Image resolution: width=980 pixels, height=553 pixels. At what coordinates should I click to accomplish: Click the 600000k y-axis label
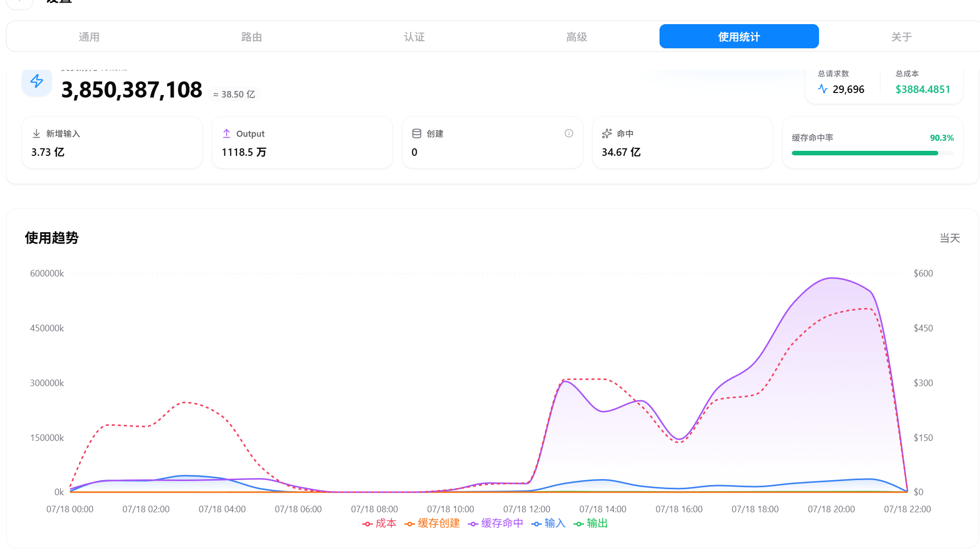coord(47,273)
